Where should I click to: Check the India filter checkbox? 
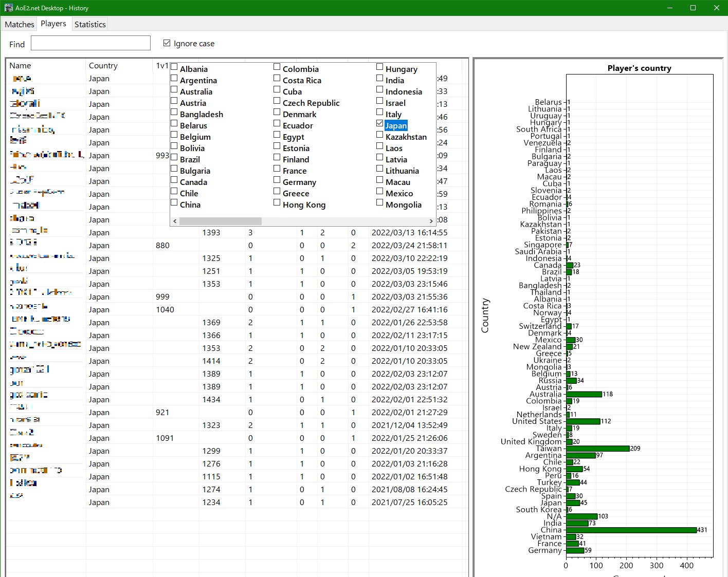(x=380, y=78)
